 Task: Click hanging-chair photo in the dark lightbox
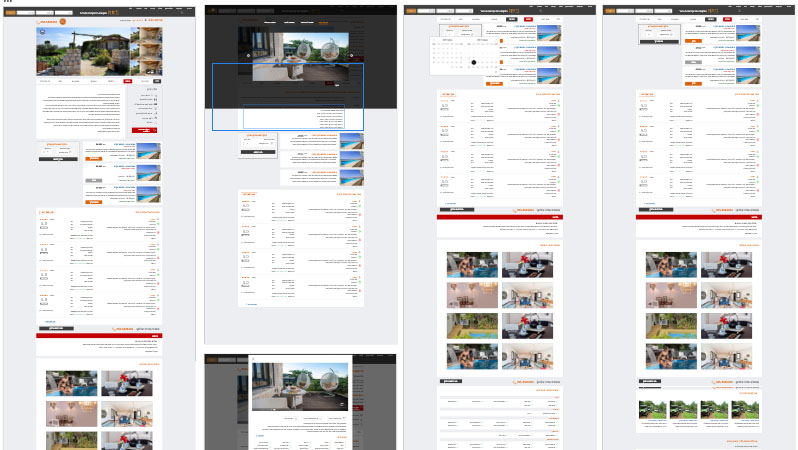(x=299, y=55)
